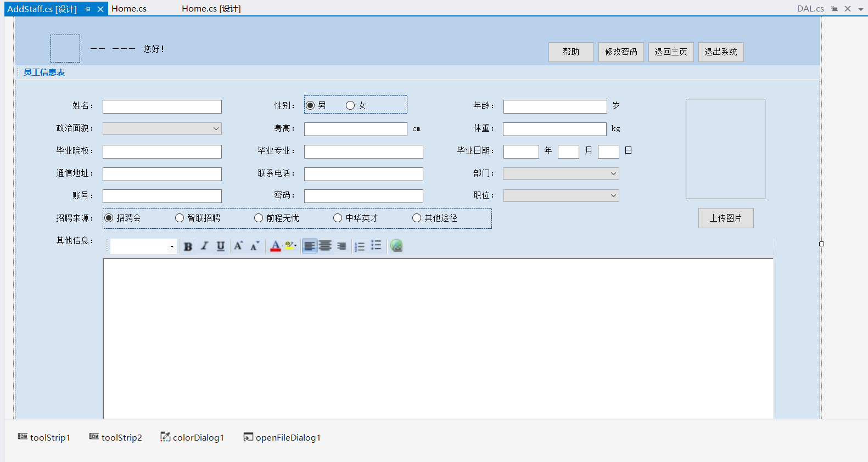Open the 职位 combo box

[561, 195]
